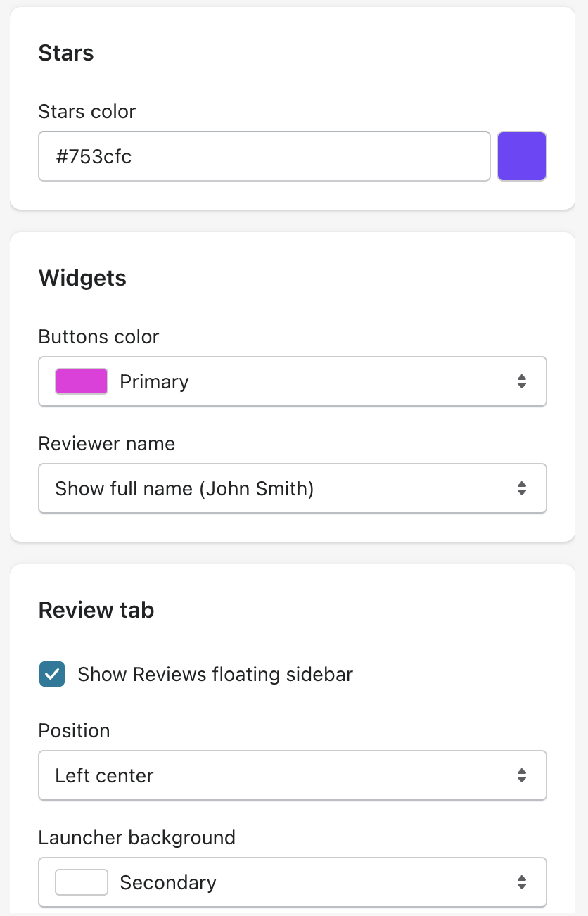Click the Position select arrows icon
This screenshot has height=916, width=588.
pyautogui.click(x=522, y=775)
